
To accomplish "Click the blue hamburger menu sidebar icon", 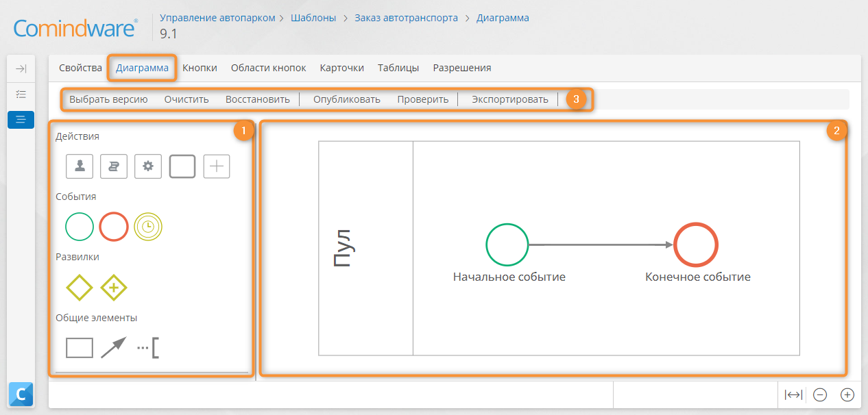I will (21, 120).
